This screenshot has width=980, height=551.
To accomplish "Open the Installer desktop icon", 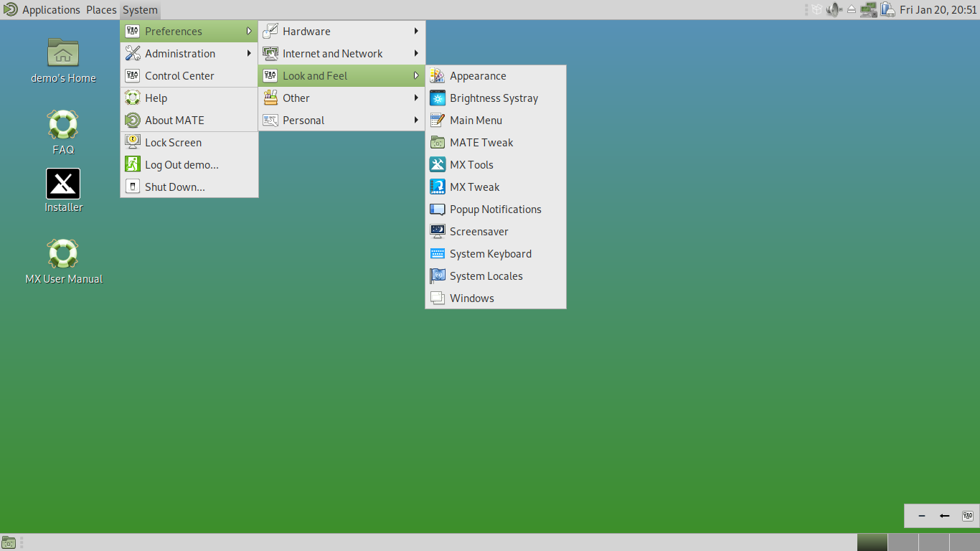I will 63,184.
